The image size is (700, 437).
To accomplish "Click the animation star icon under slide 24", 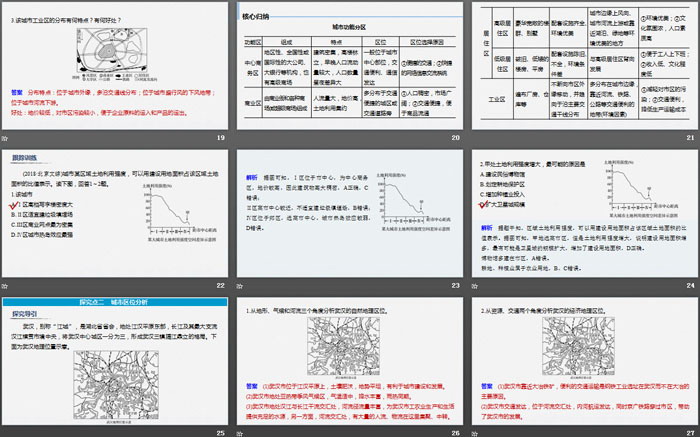I will pyautogui.click(x=475, y=286).
